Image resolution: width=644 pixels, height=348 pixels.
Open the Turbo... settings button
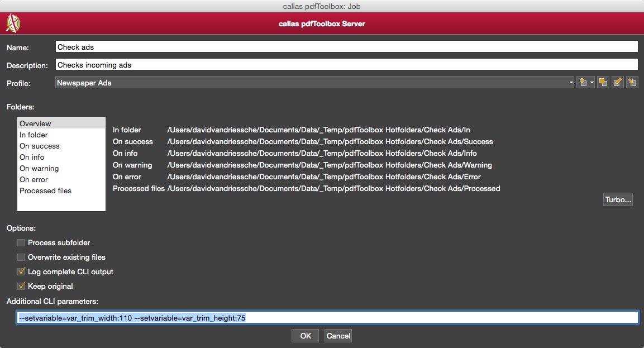tap(618, 199)
